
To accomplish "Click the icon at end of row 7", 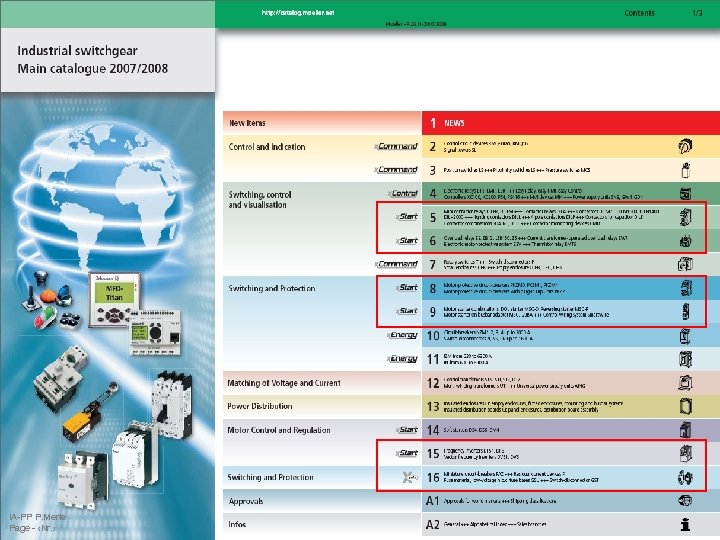I will 685,264.
